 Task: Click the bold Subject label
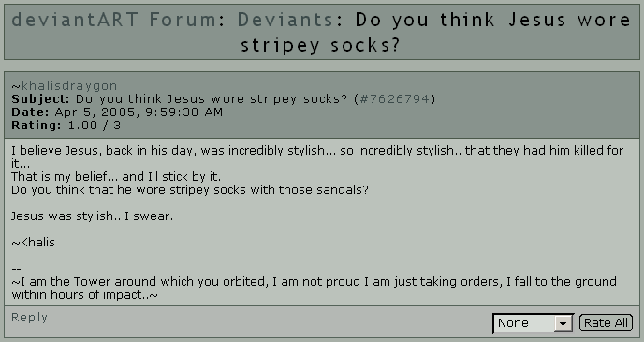pos(40,99)
